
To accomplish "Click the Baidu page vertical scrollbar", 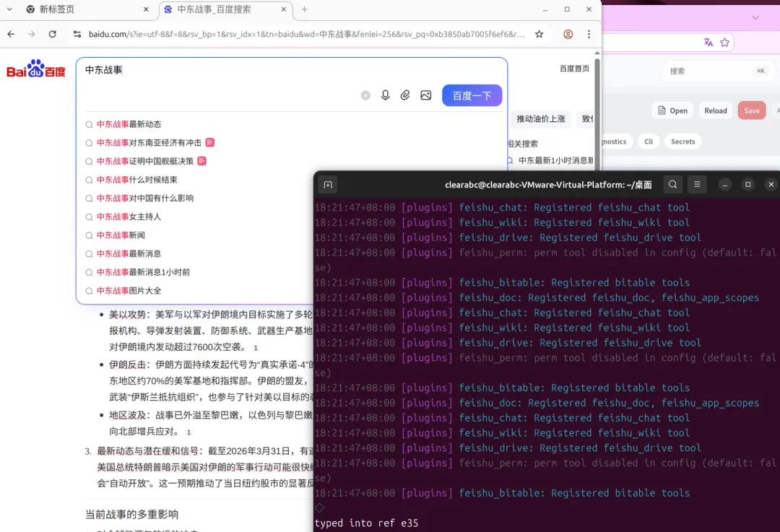I will tap(597, 114).
